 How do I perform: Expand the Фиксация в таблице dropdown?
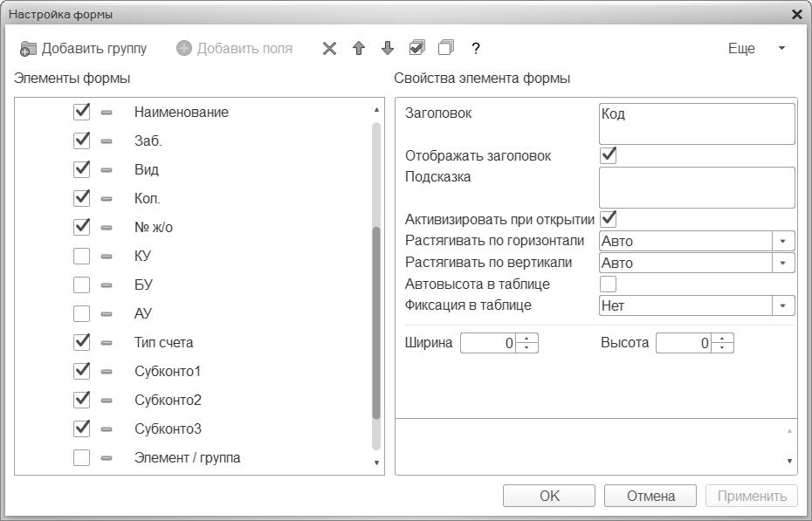tap(783, 306)
